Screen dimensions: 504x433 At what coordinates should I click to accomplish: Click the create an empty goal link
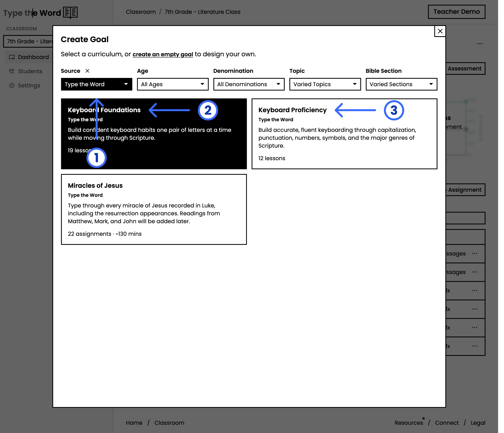pyautogui.click(x=163, y=54)
